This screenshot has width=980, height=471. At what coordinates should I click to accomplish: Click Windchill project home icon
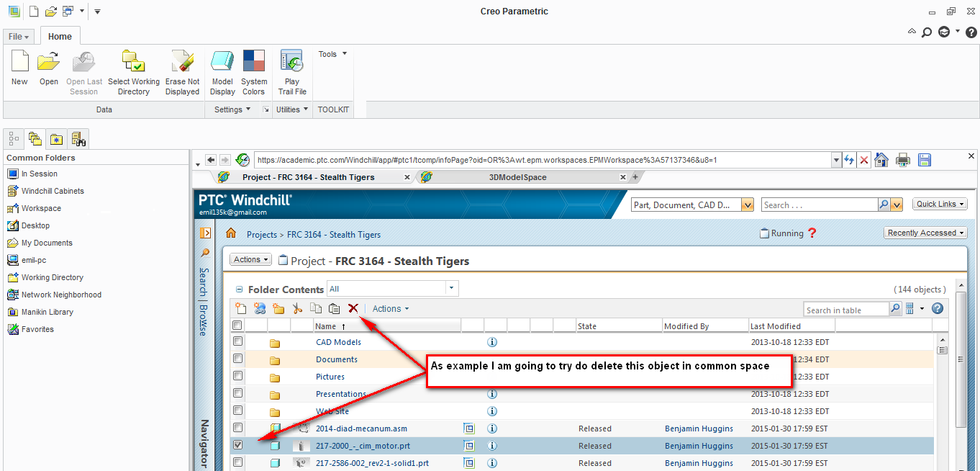click(x=231, y=233)
